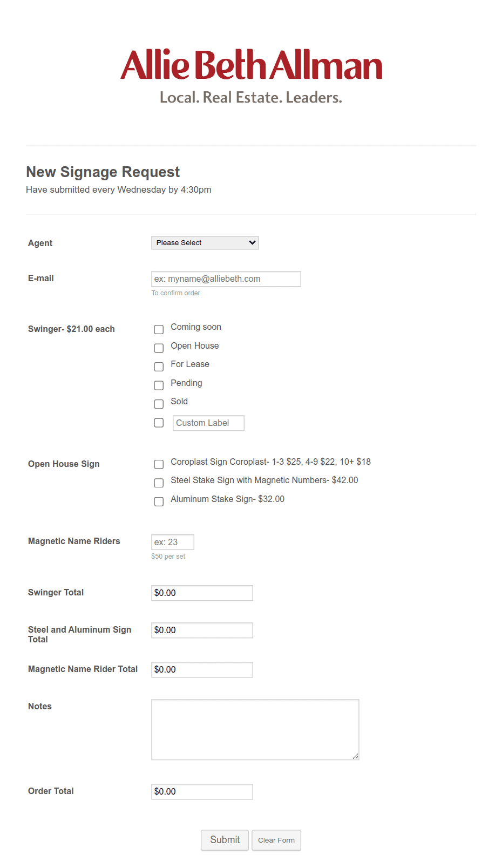The height and width of the screenshot is (868, 502).
Task: Open the Agent dropdown menu
Action: 205,243
